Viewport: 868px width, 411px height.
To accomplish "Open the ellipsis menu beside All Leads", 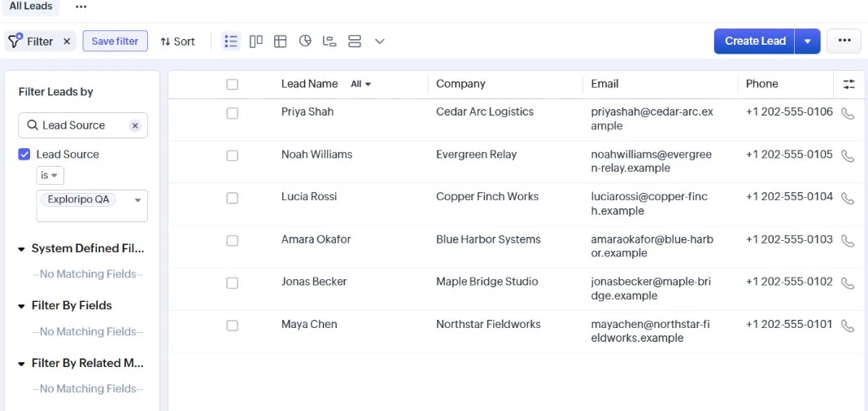I will pos(81,7).
